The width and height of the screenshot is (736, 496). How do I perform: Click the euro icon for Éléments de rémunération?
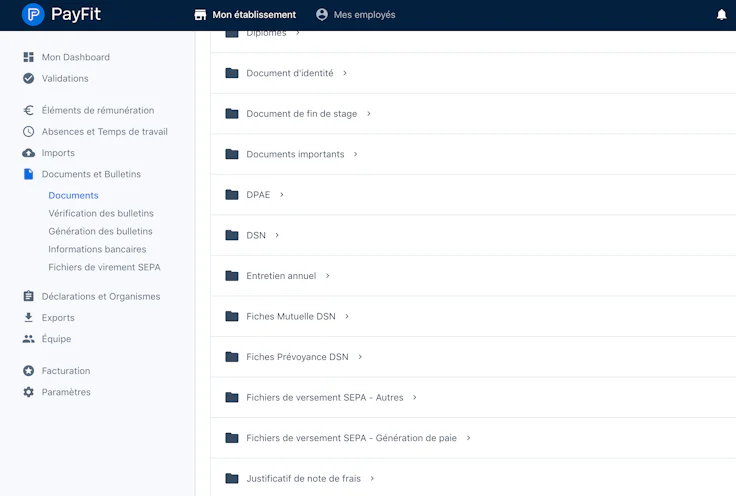tap(29, 110)
